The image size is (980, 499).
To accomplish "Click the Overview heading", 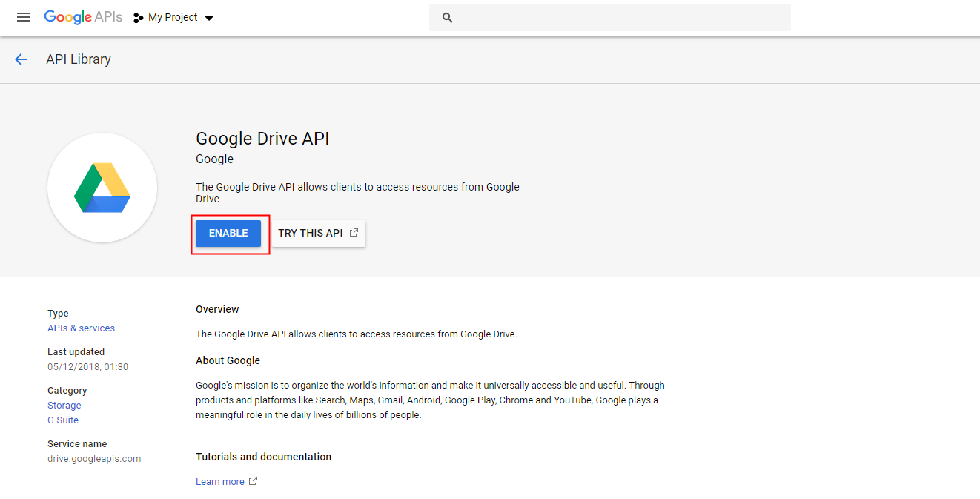I will [217, 309].
